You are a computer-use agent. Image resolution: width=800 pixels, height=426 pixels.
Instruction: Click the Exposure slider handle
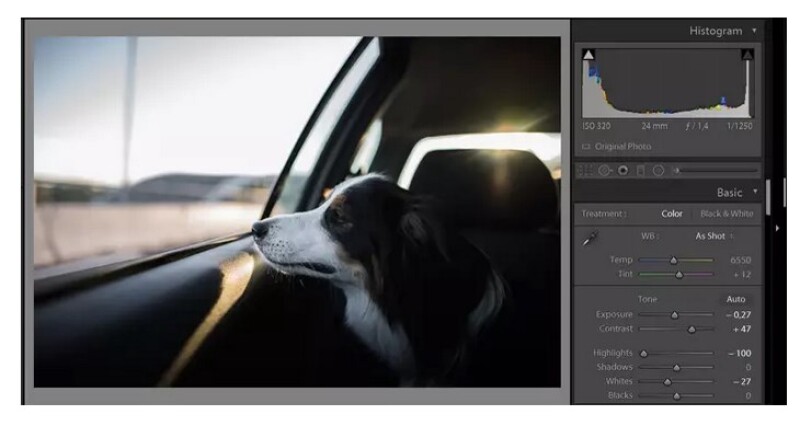pyautogui.click(x=674, y=314)
